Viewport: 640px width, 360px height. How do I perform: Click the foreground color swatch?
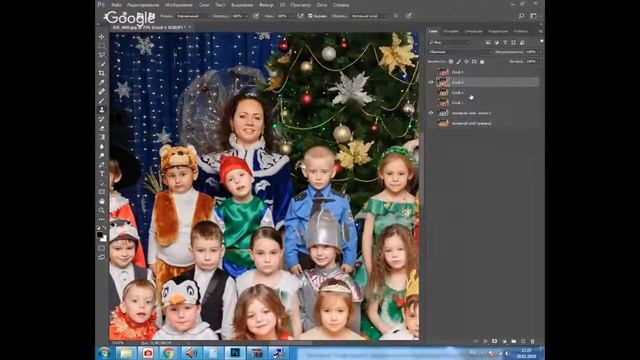[100, 235]
